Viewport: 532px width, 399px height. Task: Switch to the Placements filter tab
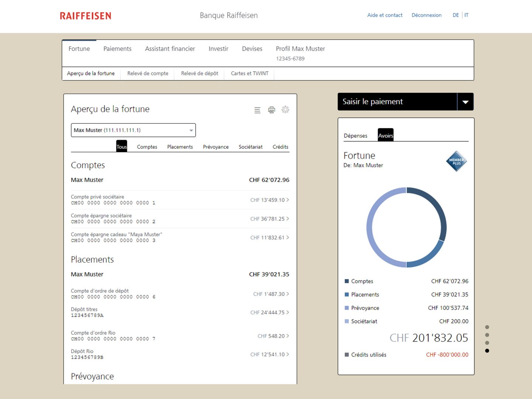point(180,147)
